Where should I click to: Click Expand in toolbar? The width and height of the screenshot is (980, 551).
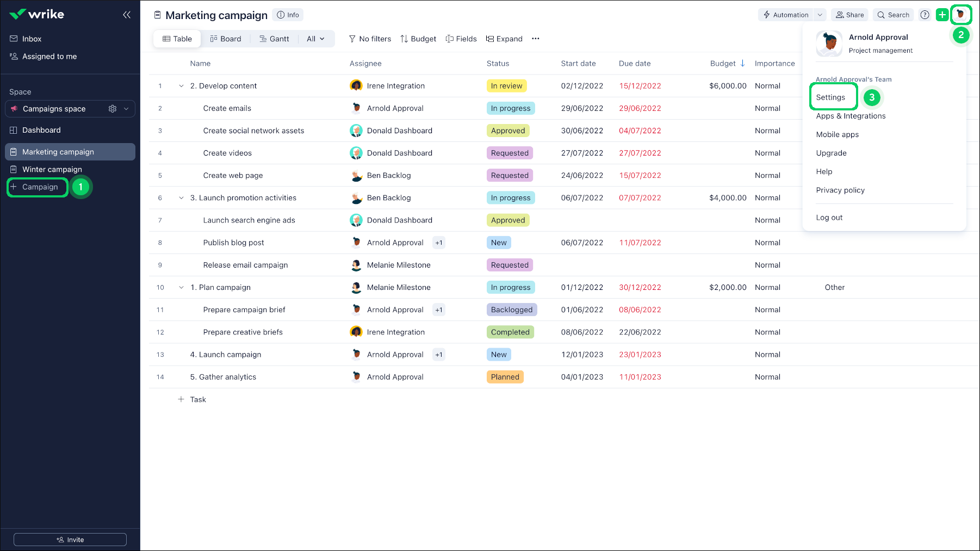(504, 39)
